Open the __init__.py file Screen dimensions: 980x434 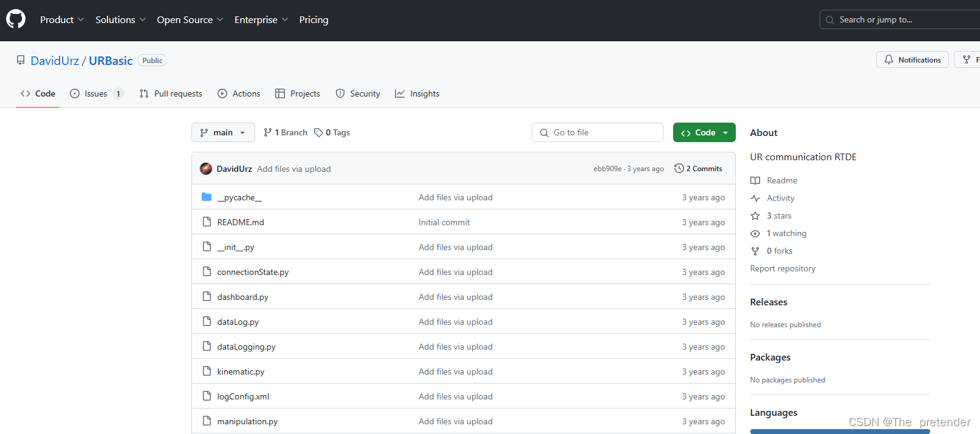tap(236, 247)
